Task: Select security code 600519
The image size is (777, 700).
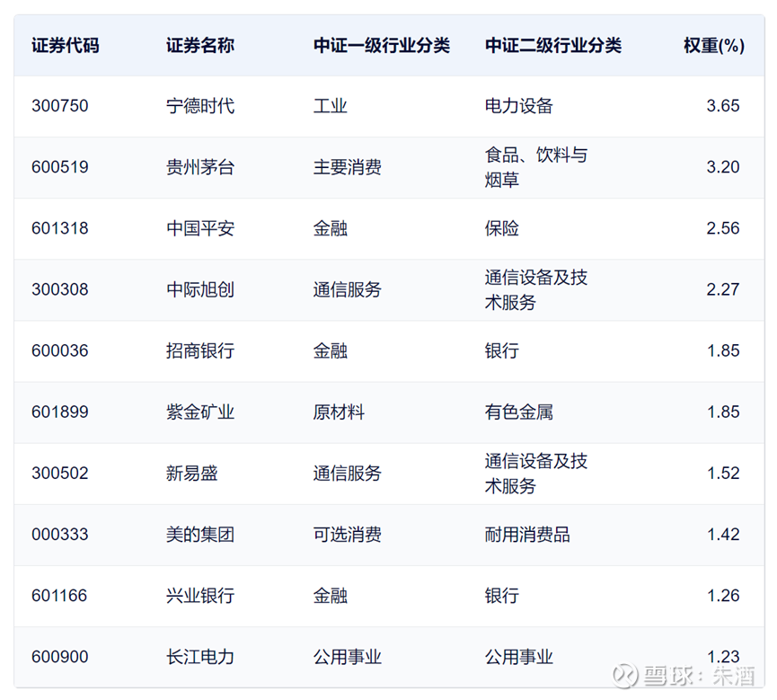Action: 60,167
